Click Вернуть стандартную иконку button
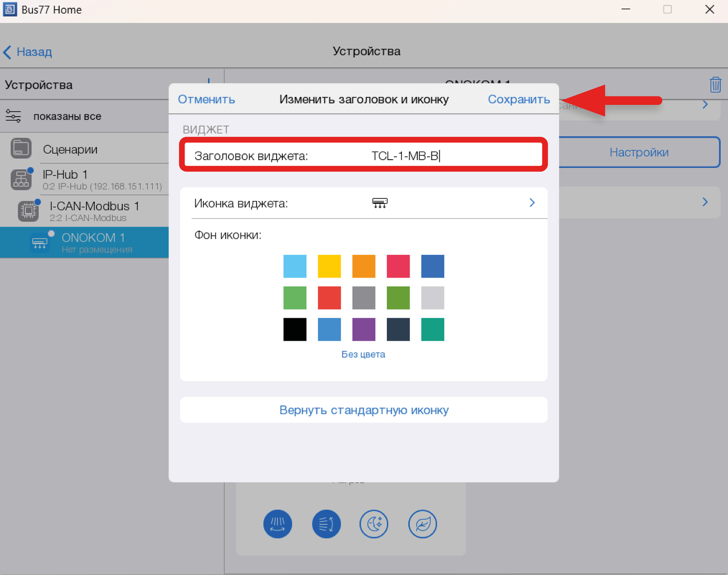The image size is (728, 575). tap(364, 410)
